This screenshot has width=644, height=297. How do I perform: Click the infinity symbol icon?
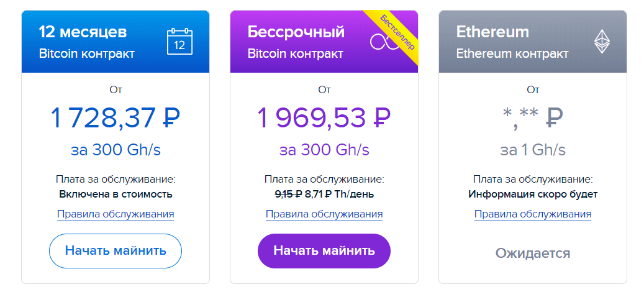[384, 42]
